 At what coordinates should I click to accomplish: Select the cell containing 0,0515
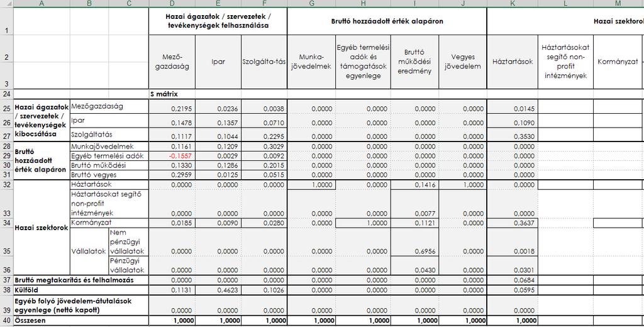264,175
